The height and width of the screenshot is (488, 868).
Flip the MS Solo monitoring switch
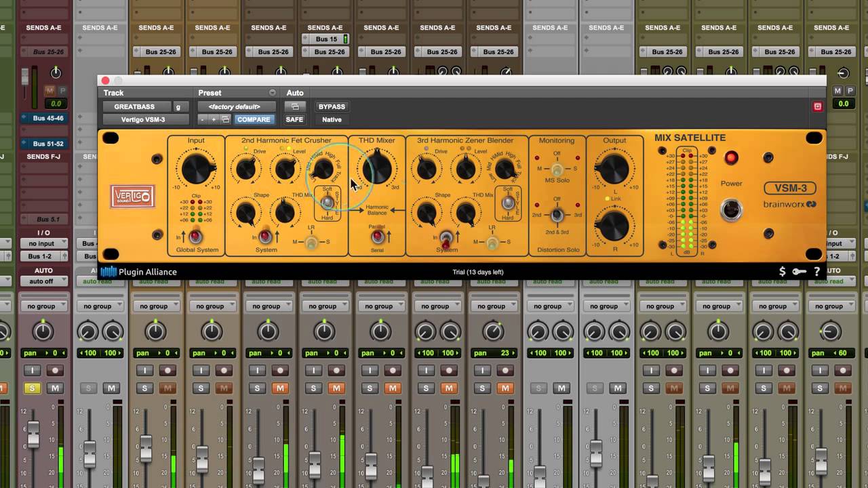click(x=557, y=169)
